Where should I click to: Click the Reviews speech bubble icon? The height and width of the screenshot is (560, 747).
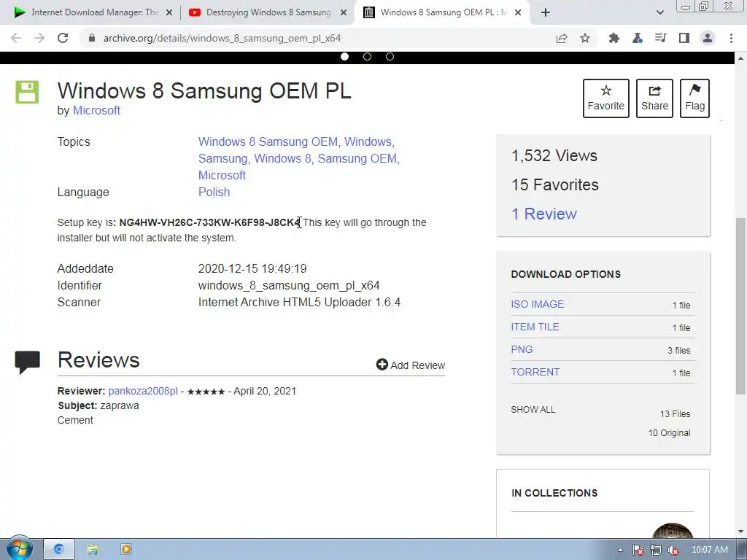(27, 362)
